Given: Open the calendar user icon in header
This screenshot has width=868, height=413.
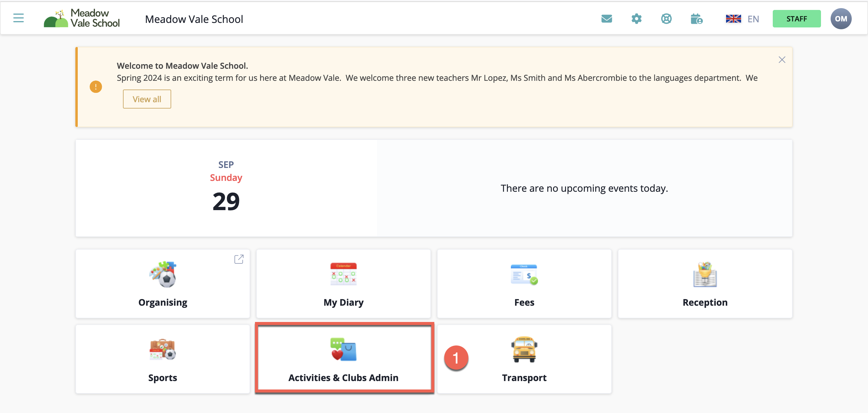Looking at the screenshot, I should [696, 19].
